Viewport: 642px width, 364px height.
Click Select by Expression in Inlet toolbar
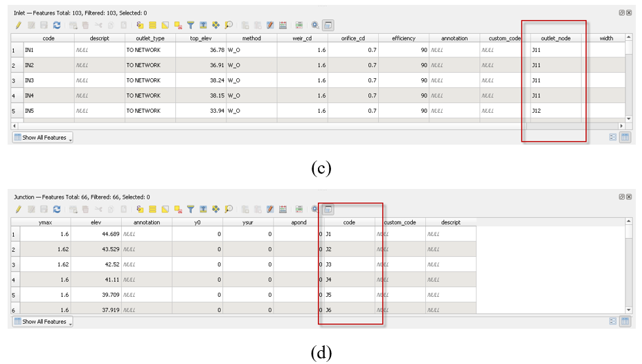tap(139, 25)
